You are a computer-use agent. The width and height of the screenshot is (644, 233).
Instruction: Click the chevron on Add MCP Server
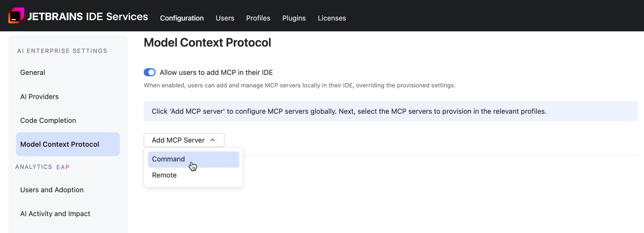point(213,140)
